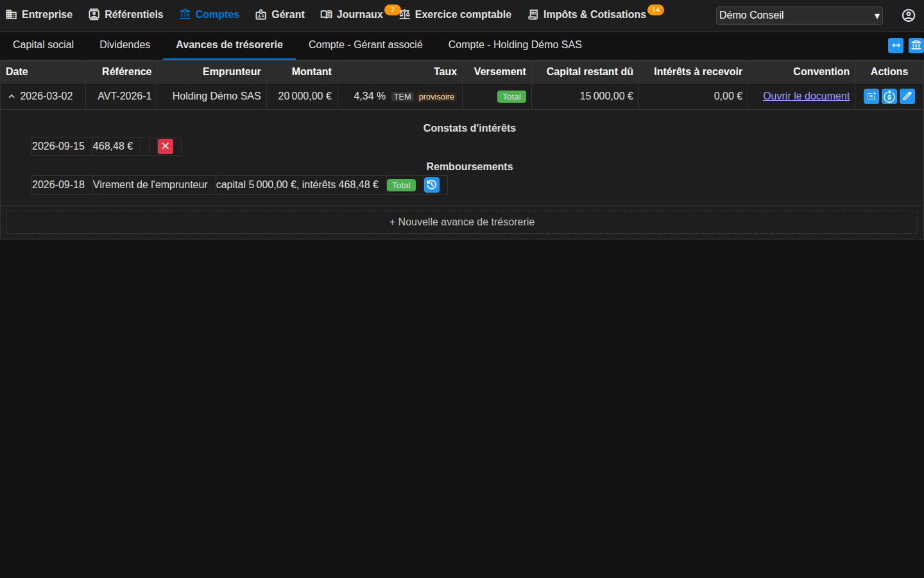924x578 pixels.
Task: Delete the 468,48 € interest entry
Action: point(166,146)
